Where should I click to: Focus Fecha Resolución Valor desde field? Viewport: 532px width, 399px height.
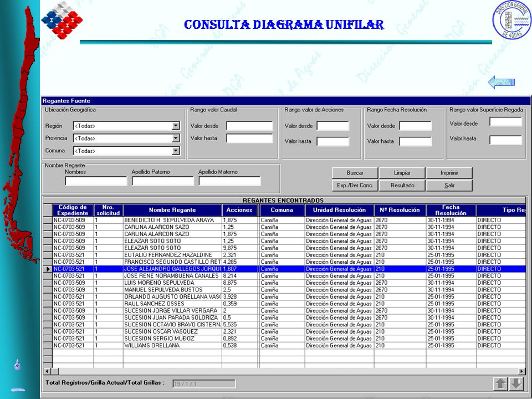point(415,126)
